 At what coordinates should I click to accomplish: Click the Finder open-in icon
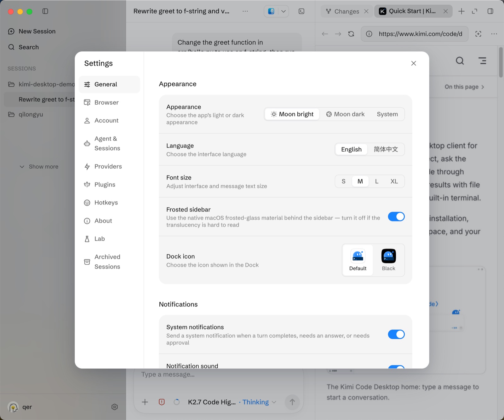coord(271,11)
